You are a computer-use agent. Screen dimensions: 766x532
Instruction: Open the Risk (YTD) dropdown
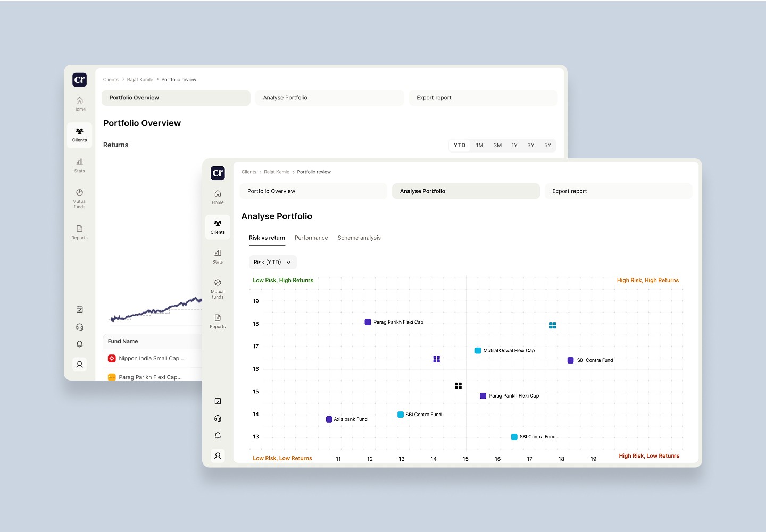pos(273,262)
